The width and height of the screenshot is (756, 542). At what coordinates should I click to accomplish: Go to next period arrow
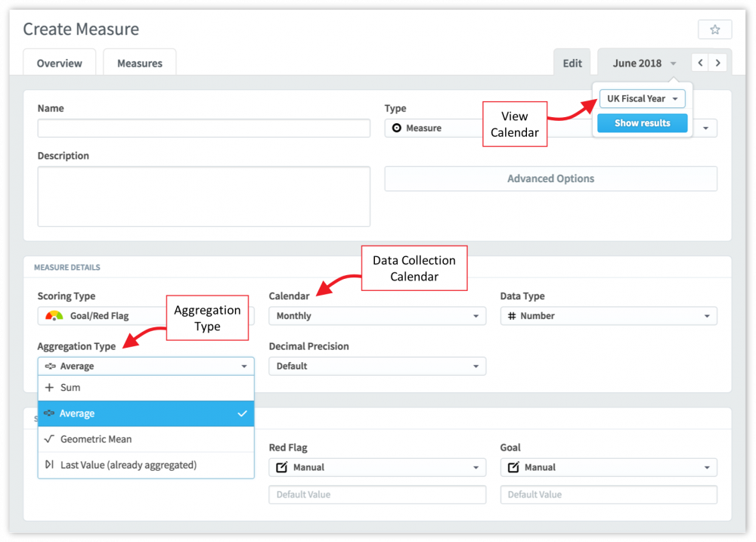[x=718, y=63]
